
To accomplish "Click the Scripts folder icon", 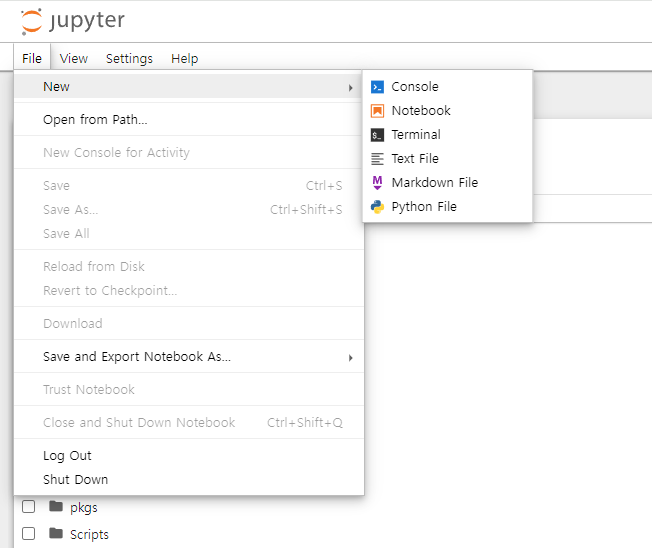I will click(x=56, y=533).
